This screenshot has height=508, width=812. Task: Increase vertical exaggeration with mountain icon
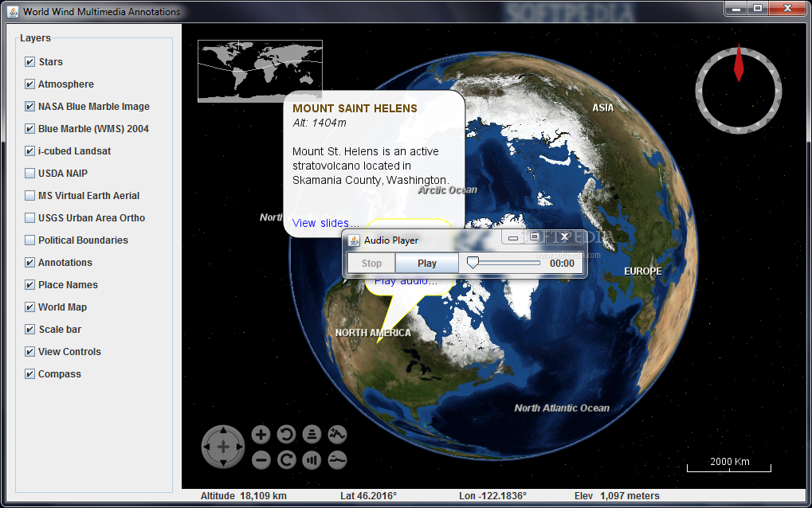[x=337, y=435]
